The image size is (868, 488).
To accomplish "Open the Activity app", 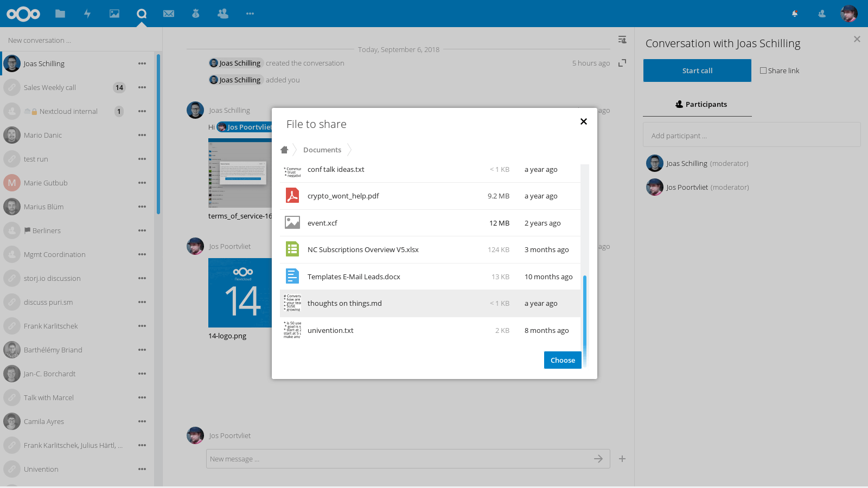I will tap(87, 14).
